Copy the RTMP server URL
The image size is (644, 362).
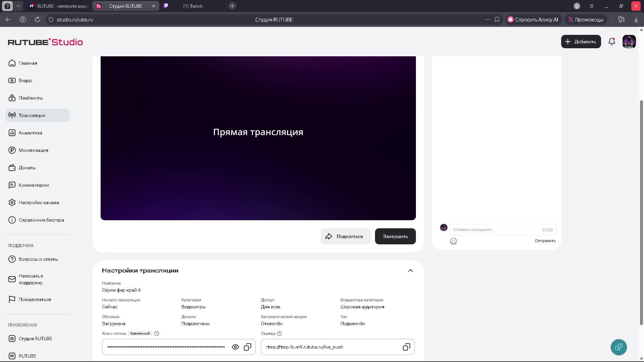coord(406,347)
